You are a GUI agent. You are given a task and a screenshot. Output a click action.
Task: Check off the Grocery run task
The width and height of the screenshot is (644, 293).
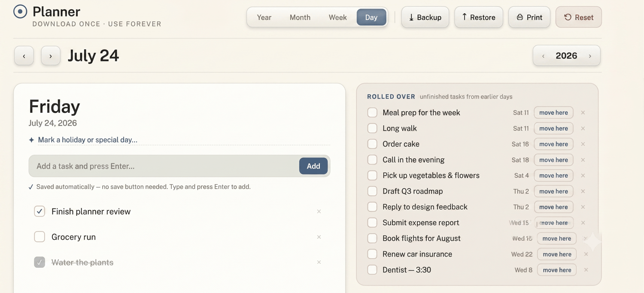click(39, 237)
